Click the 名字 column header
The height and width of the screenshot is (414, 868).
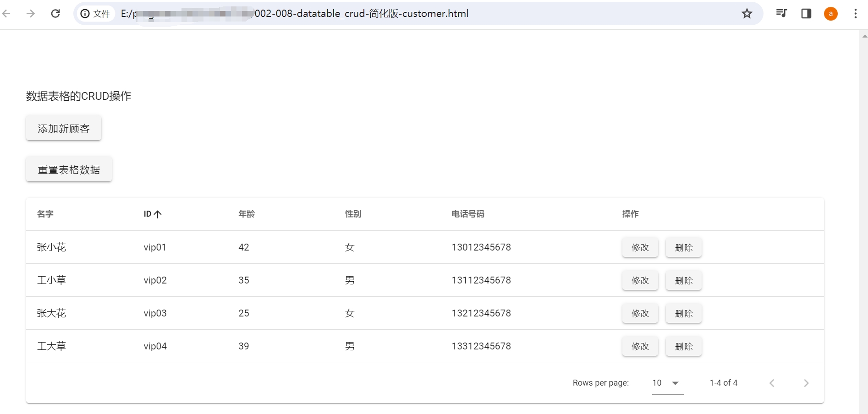click(x=45, y=214)
